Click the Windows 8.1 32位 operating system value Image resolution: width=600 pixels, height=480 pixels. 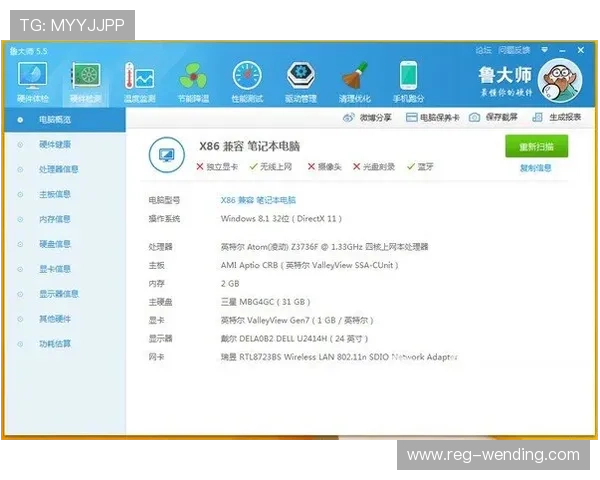(281, 219)
